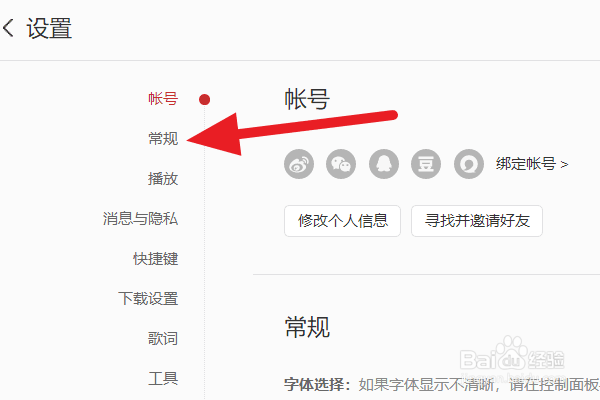Click the red dot section indicator
600x400 pixels.
click(204, 100)
